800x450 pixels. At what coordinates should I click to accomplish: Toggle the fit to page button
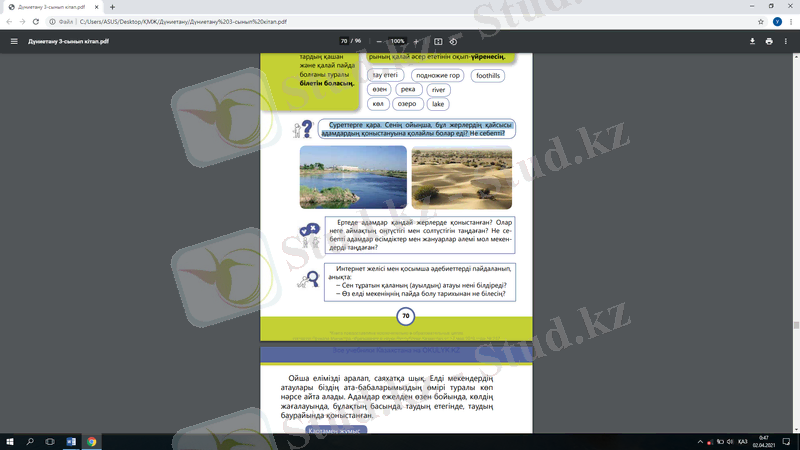[438, 41]
